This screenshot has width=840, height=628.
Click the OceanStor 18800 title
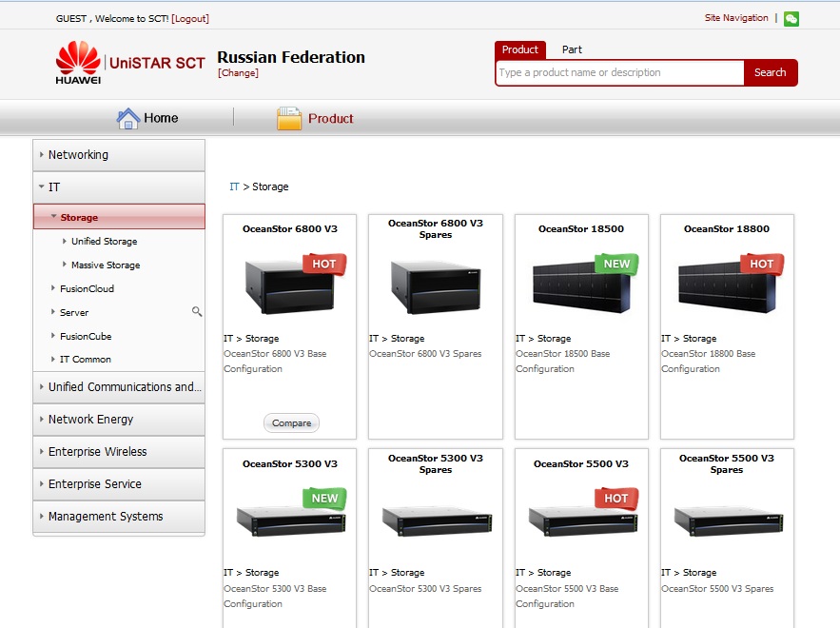[727, 228]
